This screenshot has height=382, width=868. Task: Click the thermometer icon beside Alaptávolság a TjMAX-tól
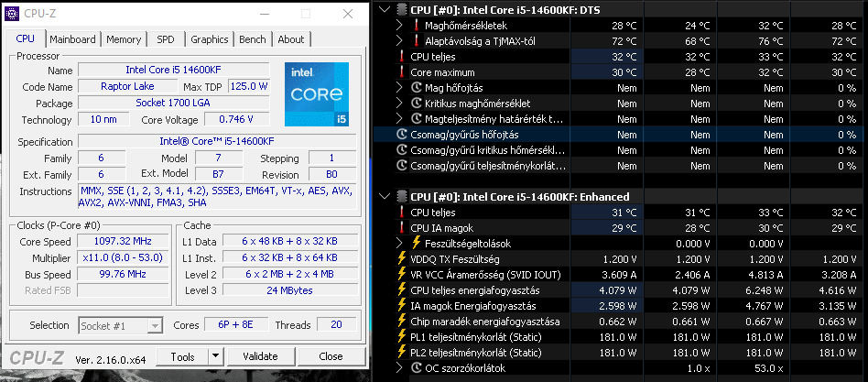pos(417,41)
